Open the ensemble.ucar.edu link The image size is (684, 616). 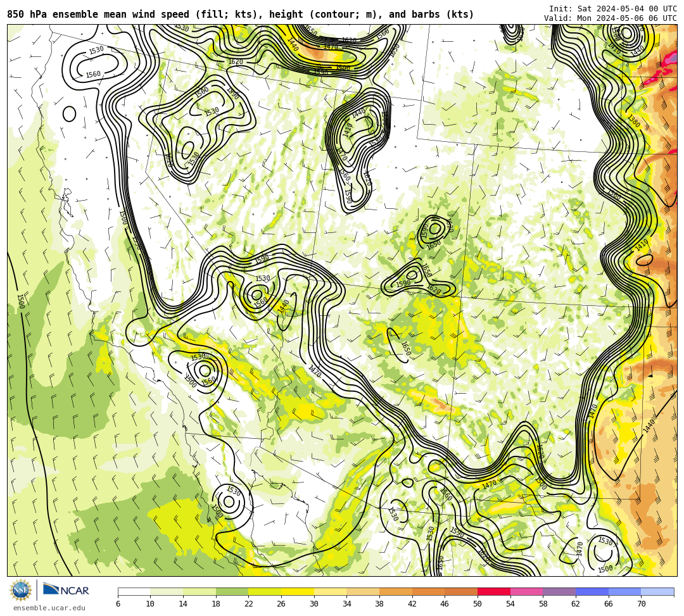49,608
